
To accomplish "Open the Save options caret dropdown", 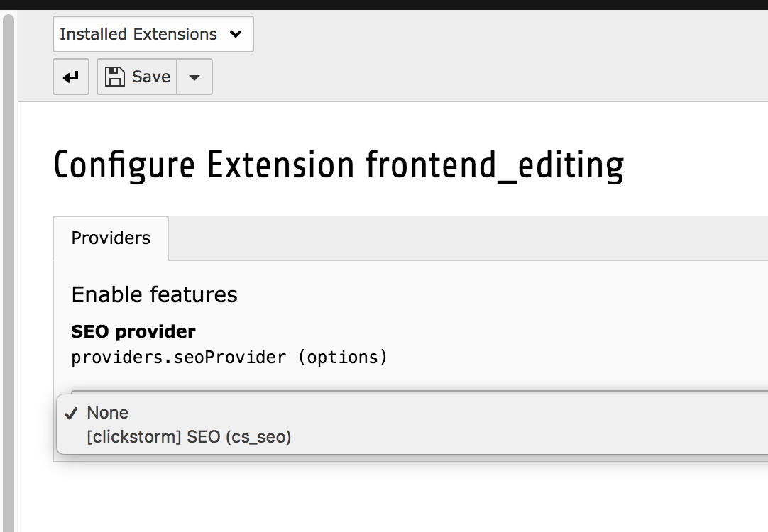I will (x=194, y=77).
